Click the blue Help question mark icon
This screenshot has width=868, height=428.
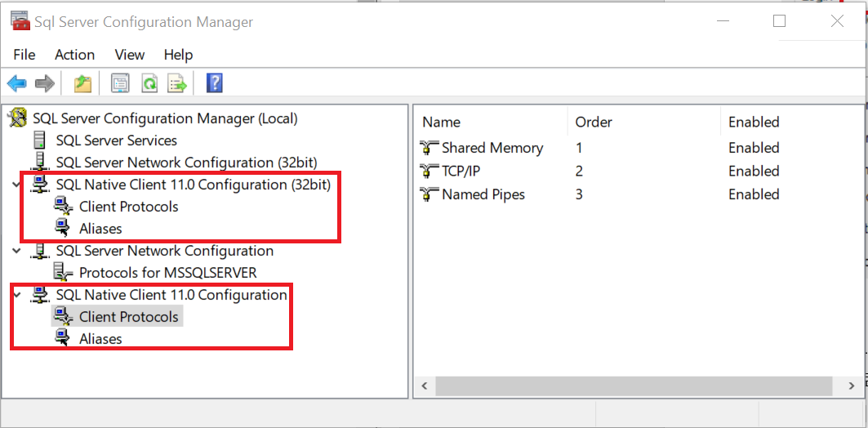click(x=214, y=83)
